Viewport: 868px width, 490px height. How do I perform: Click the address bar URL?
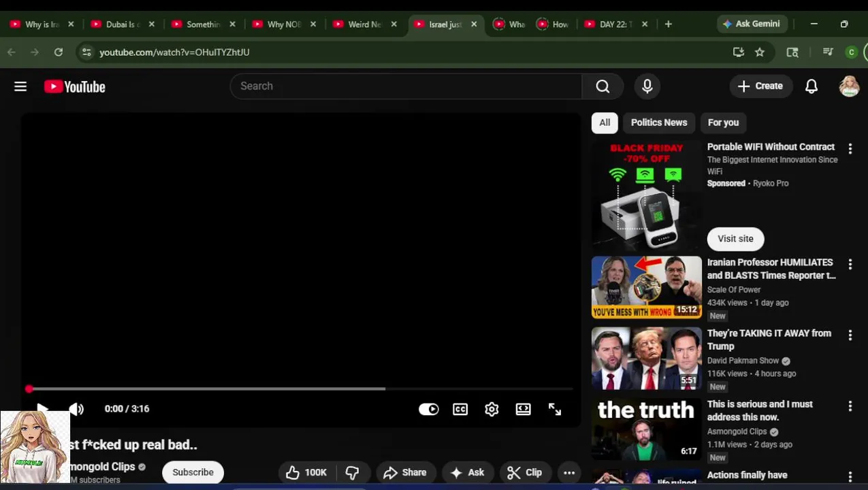174,52
